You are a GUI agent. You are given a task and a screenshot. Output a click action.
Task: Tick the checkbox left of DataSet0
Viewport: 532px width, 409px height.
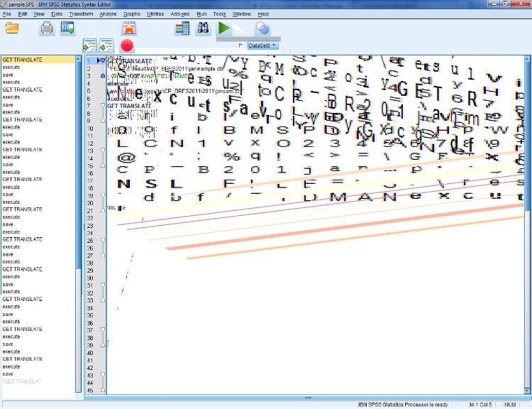pyautogui.click(x=240, y=45)
